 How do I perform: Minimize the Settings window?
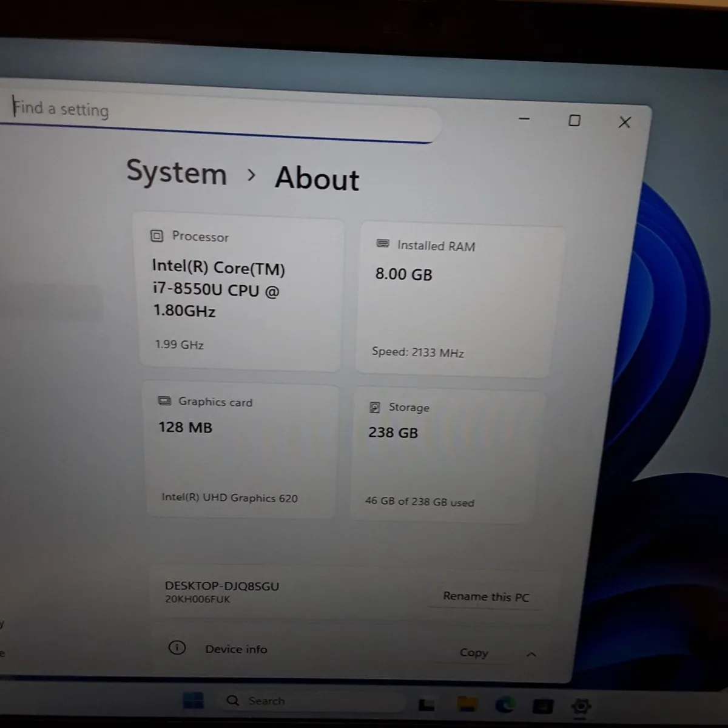[524, 118]
